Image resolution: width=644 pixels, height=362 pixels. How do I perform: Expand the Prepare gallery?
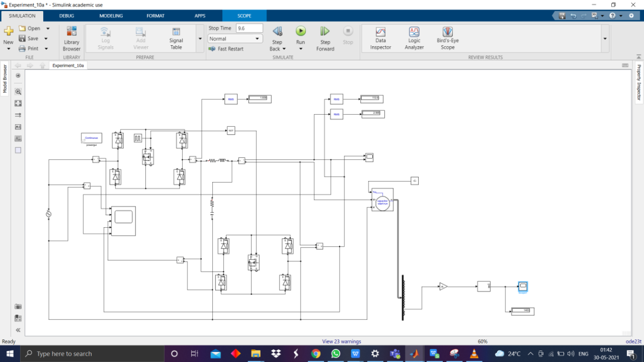[200, 38]
